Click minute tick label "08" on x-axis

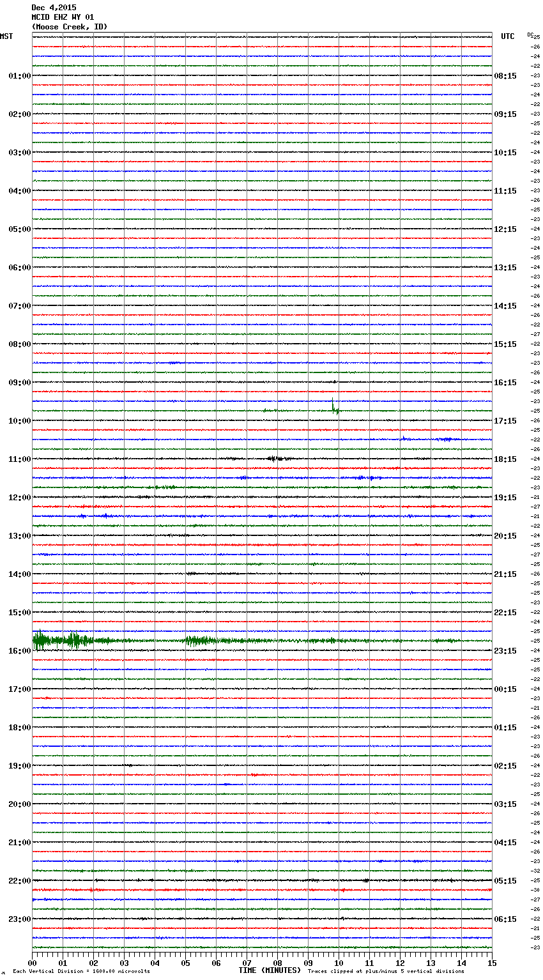[278, 963]
